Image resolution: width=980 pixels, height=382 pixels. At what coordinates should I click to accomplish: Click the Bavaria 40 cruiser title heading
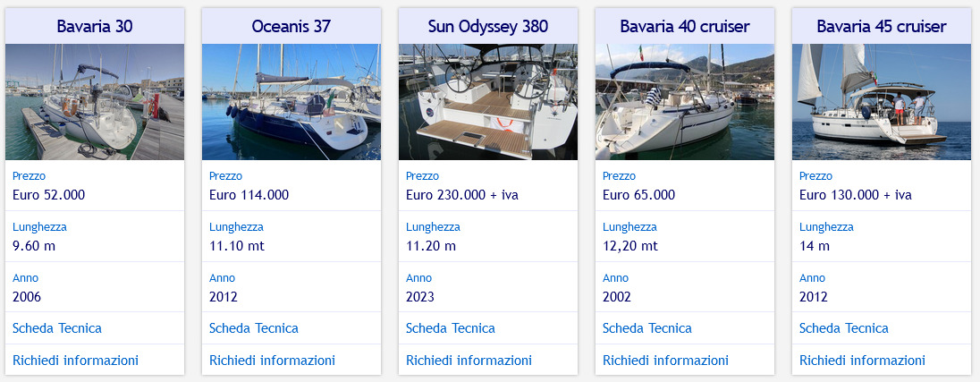685,26
